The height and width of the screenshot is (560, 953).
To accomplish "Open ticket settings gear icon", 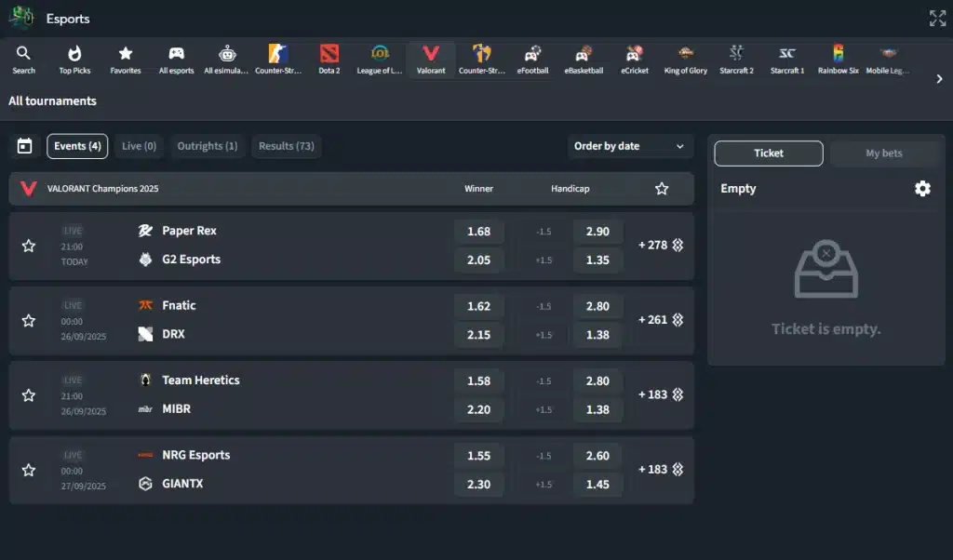I will point(922,189).
